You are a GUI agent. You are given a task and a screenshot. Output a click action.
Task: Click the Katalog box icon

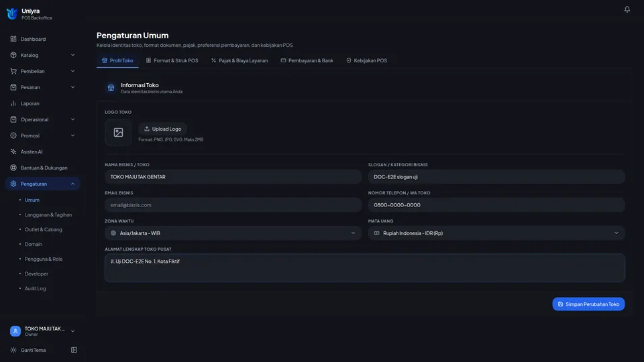(13, 55)
